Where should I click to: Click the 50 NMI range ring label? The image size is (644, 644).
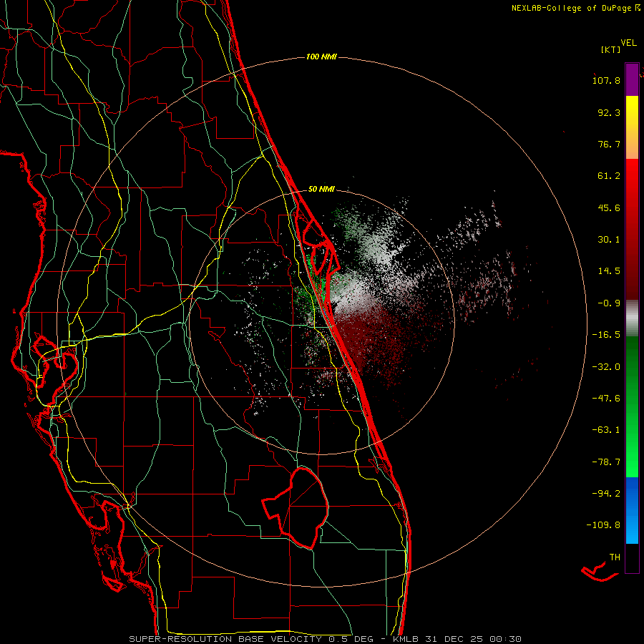(x=321, y=189)
